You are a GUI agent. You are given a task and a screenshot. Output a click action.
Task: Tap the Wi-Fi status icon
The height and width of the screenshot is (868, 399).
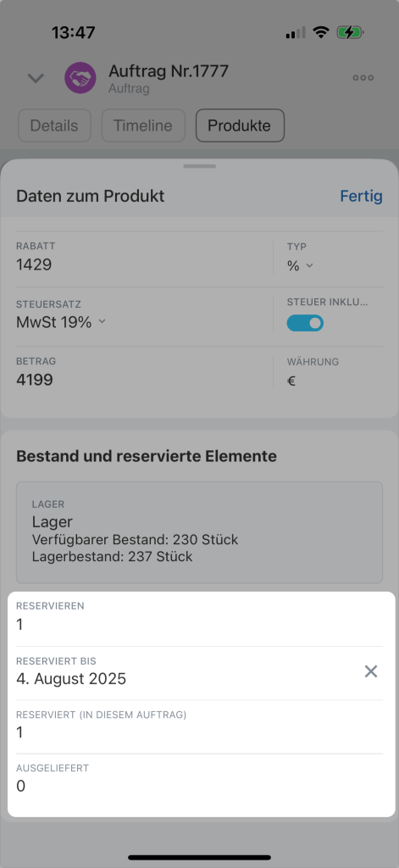click(321, 33)
